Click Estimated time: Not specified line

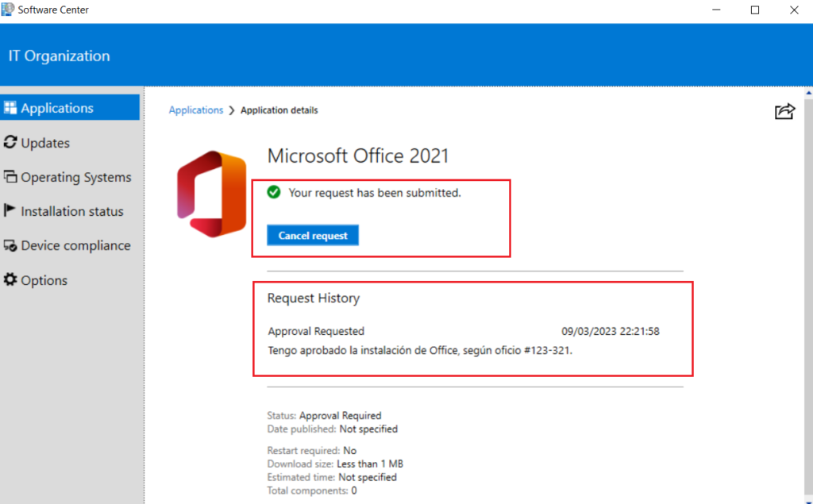click(x=332, y=477)
